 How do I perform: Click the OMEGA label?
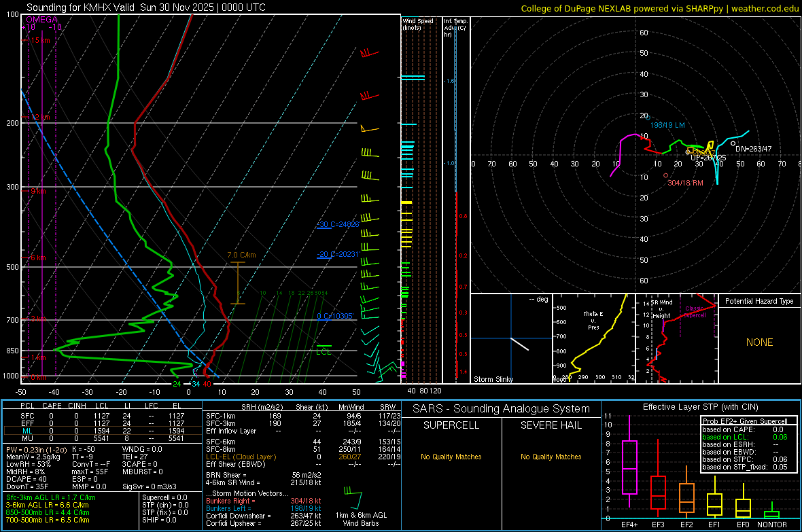pyautogui.click(x=41, y=20)
